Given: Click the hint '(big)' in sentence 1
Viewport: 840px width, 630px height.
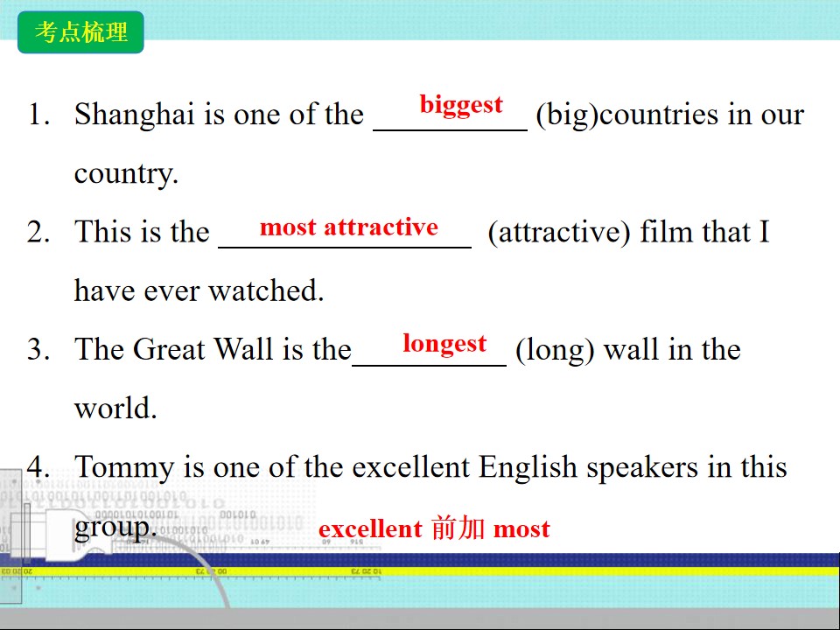Looking at the screenshot, I should 567,115.
